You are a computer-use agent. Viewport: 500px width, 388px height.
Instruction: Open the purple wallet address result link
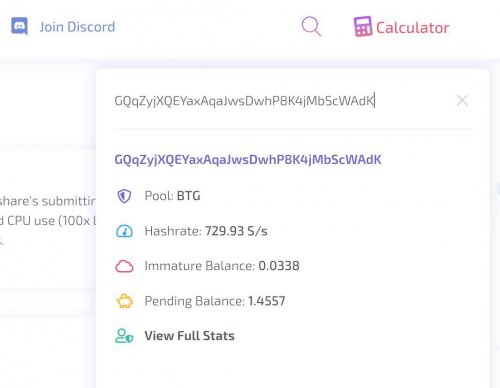[248, 160]
